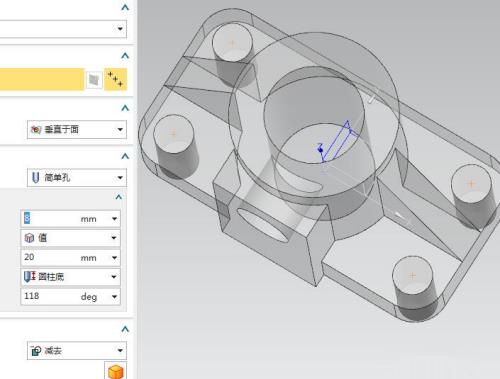Click the yellow highlighted selection field
500x379 pixels.
click(42, 79)
